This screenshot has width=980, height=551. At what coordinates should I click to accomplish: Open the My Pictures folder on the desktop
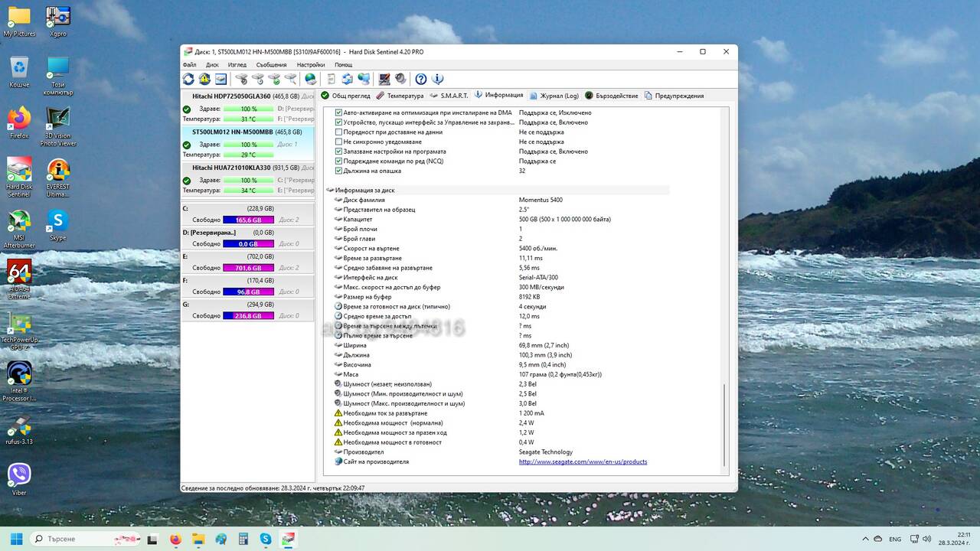pyautogui.click(x=19, y=21)
